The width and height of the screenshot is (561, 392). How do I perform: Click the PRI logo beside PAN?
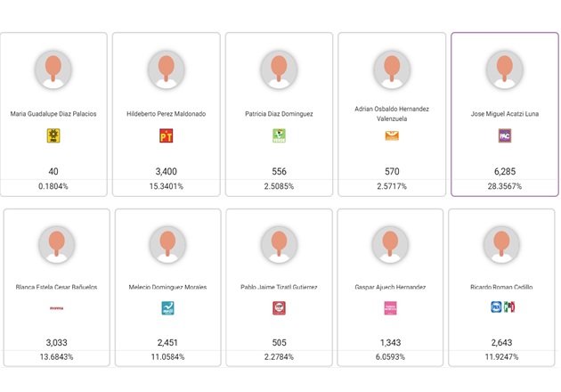tap(509, 306)
